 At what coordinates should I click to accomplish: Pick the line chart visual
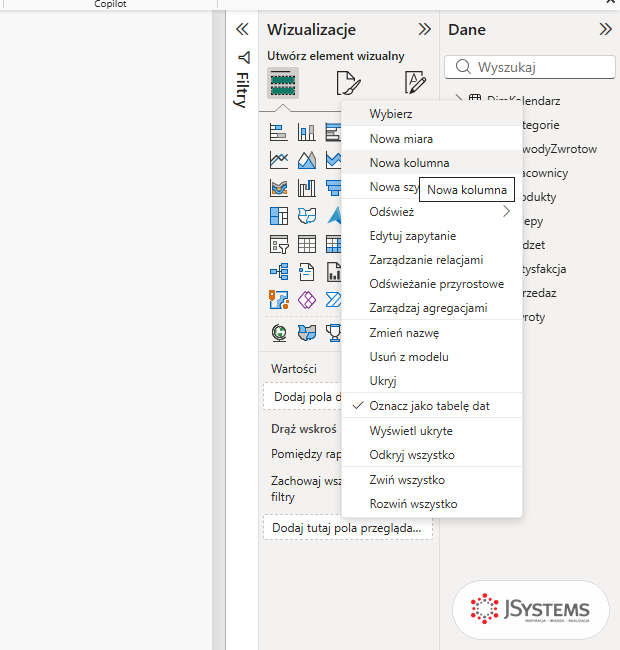[x=279, y=160]
